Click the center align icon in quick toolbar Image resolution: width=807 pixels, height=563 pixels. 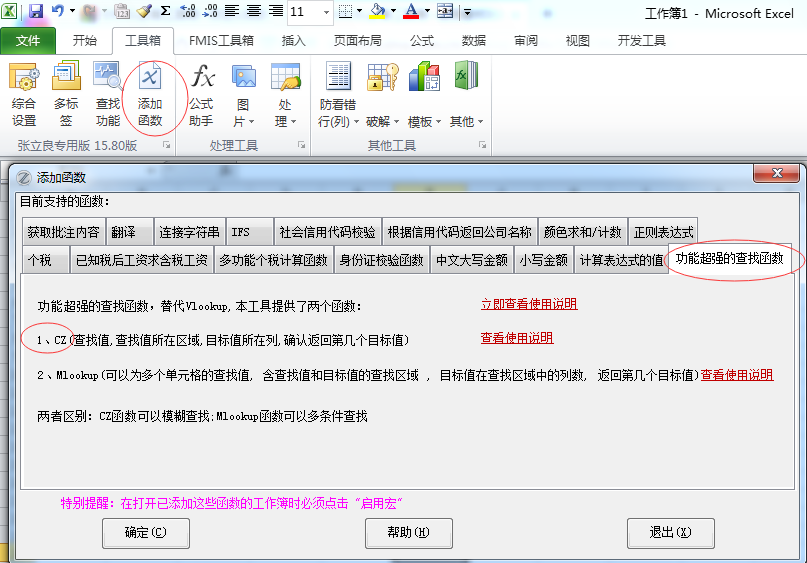coord(253,12)
